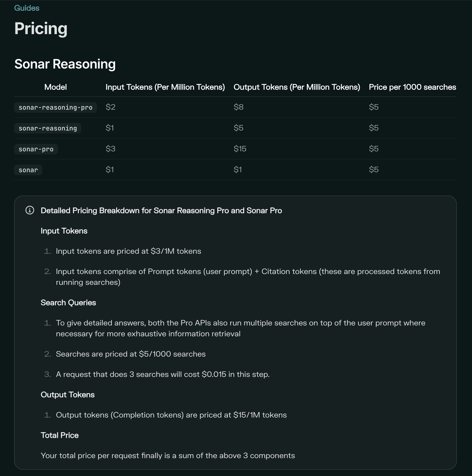The width and height of the screenshot is (472, 476).
Task: Click the sonar-reasoning model code tag
Action: (x=48, y=128)
